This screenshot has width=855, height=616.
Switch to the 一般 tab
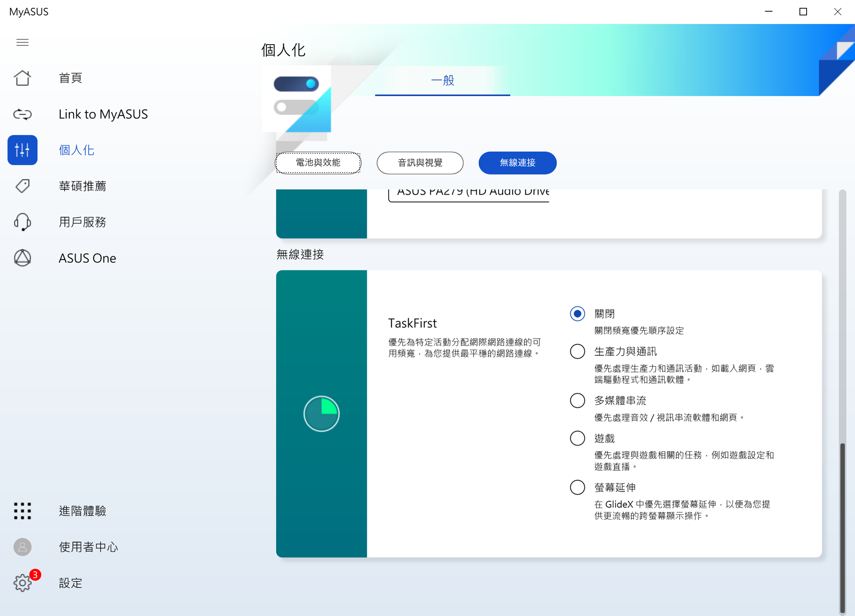442,80
